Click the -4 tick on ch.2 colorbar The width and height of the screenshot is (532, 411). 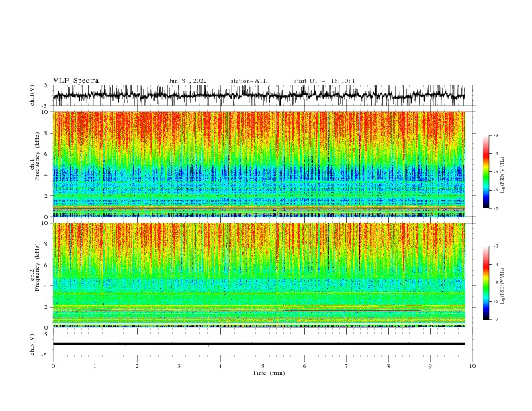[495, 265]
